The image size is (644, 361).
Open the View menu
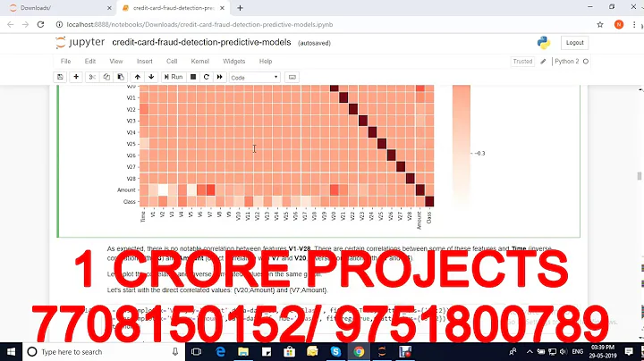coord(115,61)
